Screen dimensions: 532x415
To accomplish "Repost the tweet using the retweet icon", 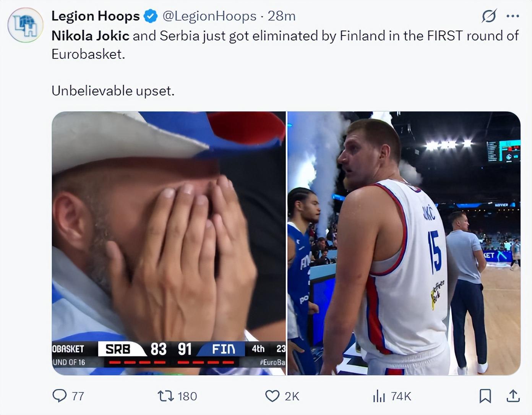I will (x=166, y=396).
